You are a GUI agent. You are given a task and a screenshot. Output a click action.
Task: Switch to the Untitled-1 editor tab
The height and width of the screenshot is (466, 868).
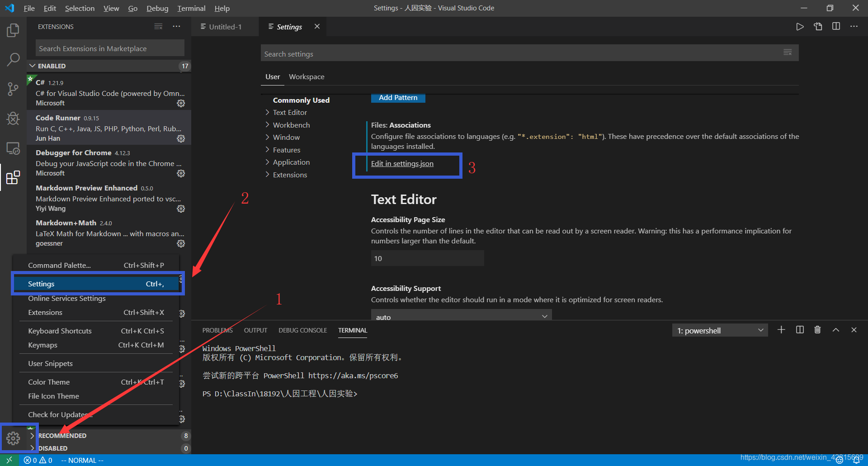[x=225, y=27]
